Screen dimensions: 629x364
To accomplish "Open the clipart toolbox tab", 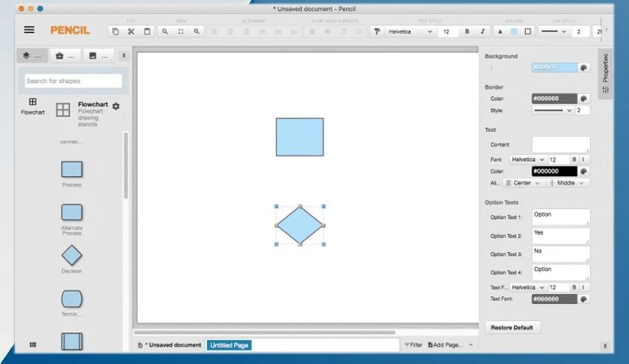I will [x=65, y=56].
